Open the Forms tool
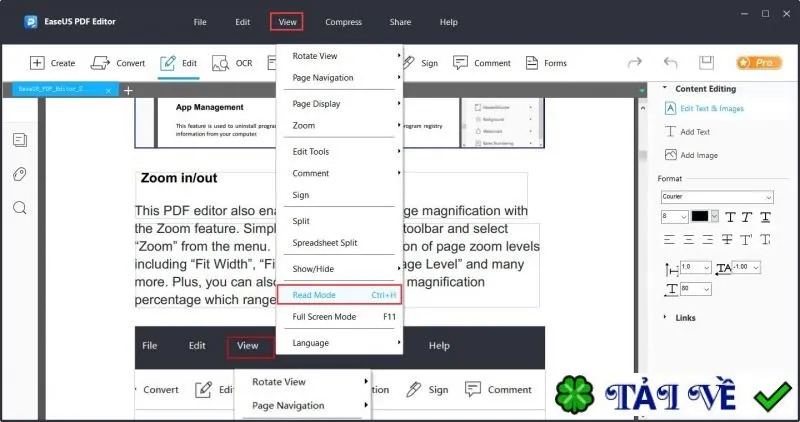 pos(546,63)
